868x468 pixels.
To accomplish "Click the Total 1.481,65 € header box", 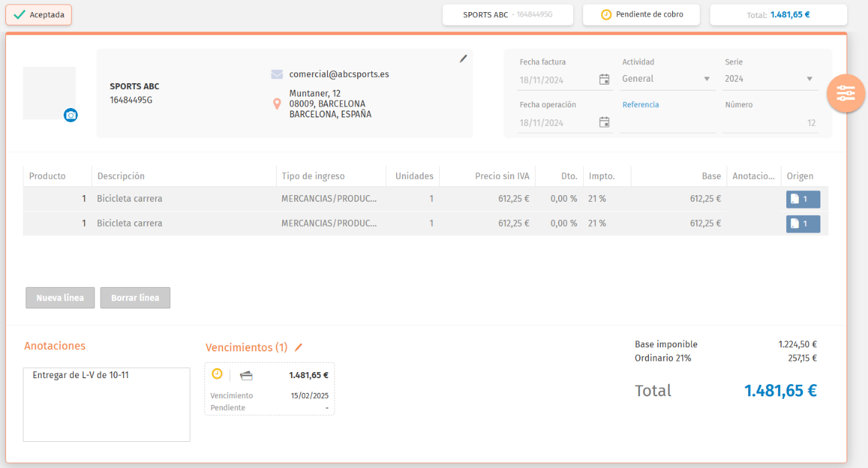I will [778, 15].
